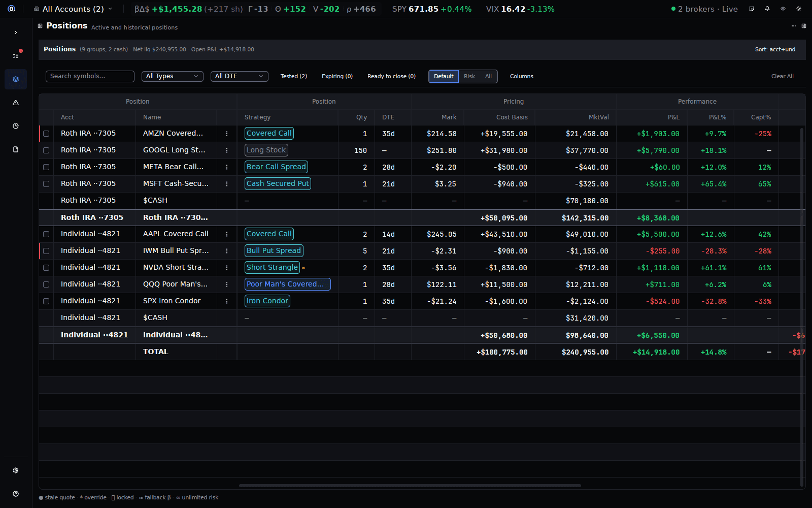Open the row menu for SPX Iron Condor
The width and height of the screenshot is (812, 508).
(x=227, y=301)
